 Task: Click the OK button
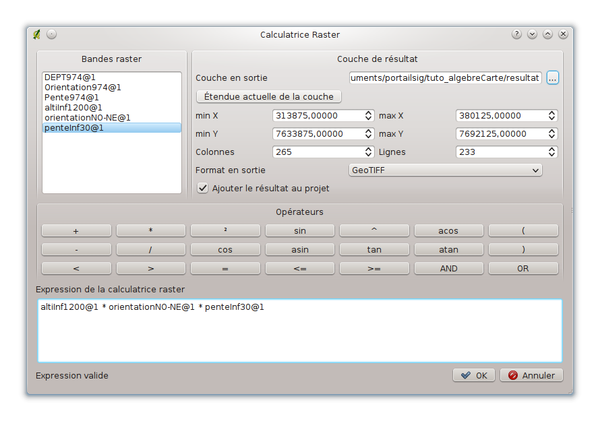(x=473, y=375)
